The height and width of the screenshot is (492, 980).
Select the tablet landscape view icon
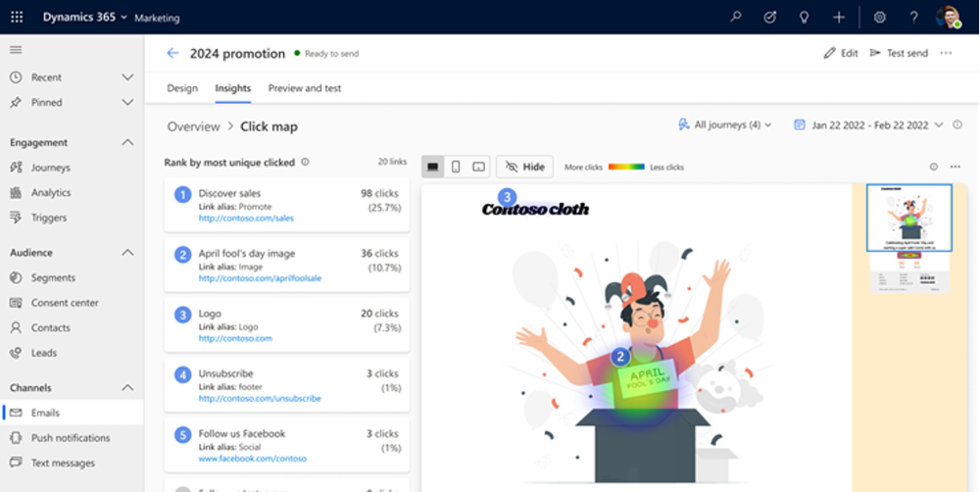click(479, 167)
